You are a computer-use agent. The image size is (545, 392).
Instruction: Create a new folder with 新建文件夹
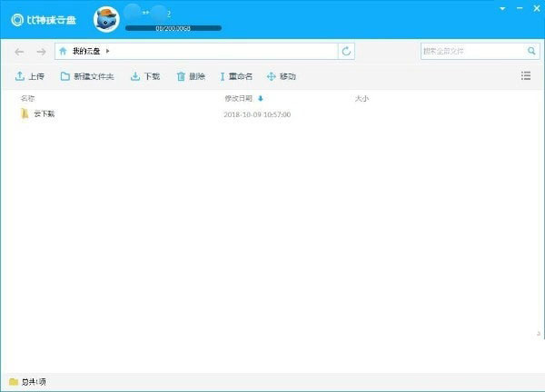pos(87,76)
